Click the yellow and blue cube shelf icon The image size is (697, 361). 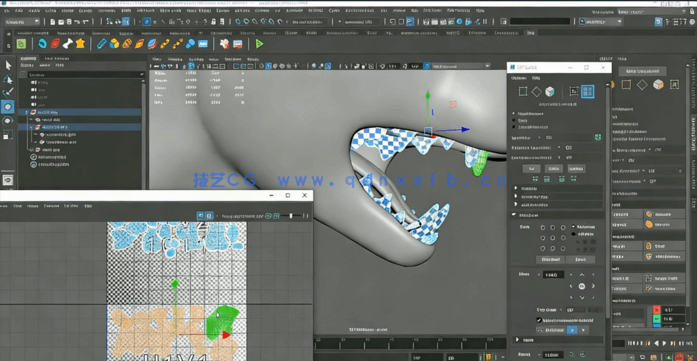click(114, 44)
